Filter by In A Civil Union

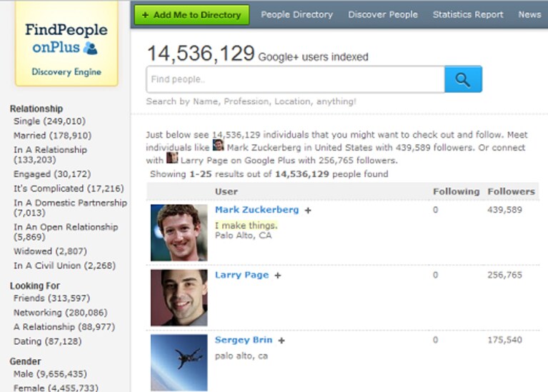[x=64, y=266]
